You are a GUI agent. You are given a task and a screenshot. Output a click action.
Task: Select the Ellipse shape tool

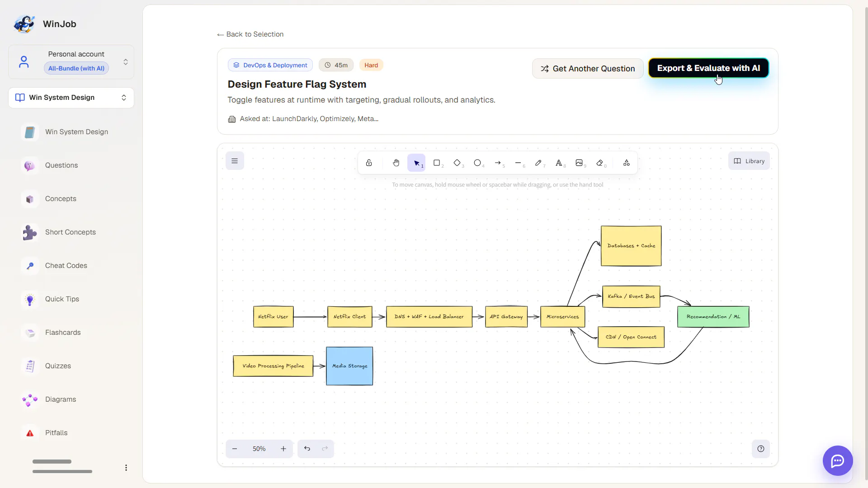tap(477, 163)
